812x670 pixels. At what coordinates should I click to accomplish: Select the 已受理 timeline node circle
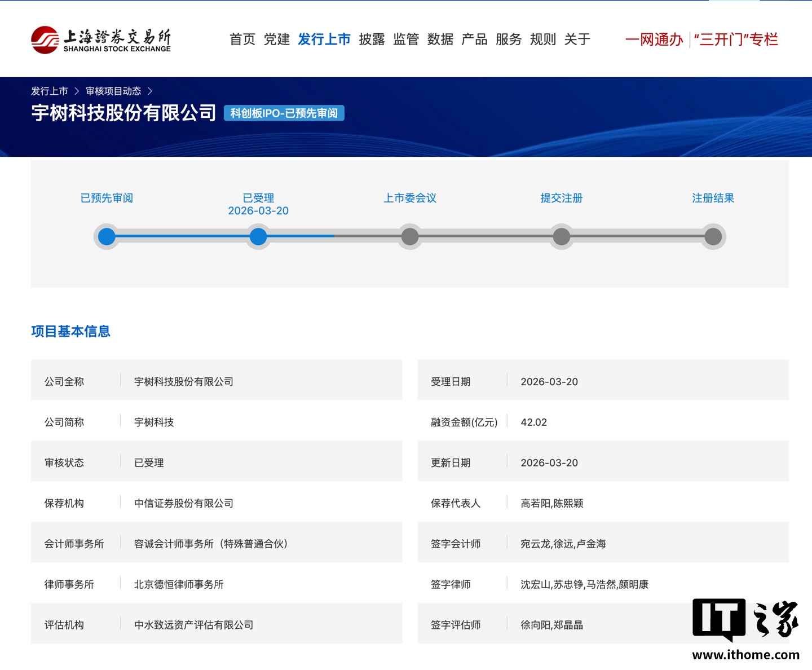click(258, 237)
